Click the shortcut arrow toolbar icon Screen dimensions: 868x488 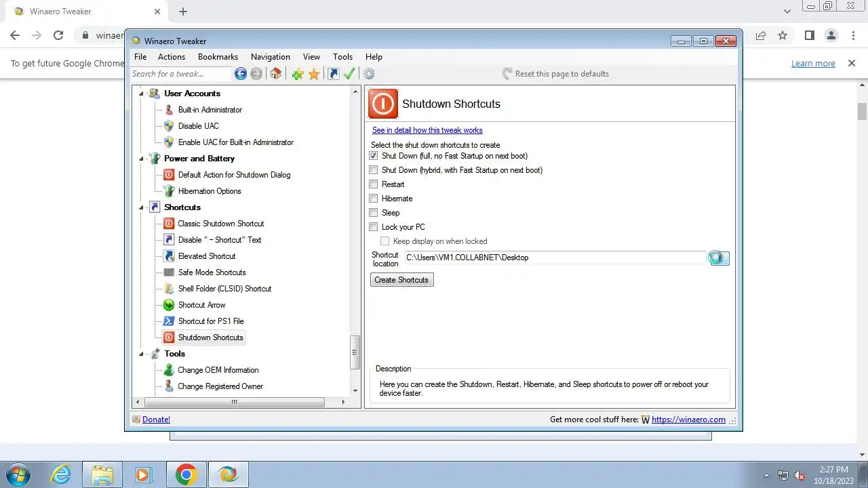(x=333, y=74)
